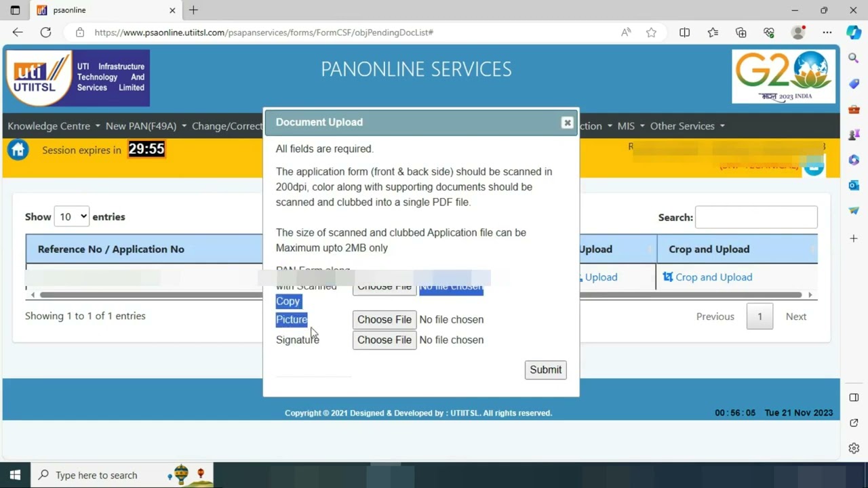Click the Upload link in table row

(x=598, y=277)
